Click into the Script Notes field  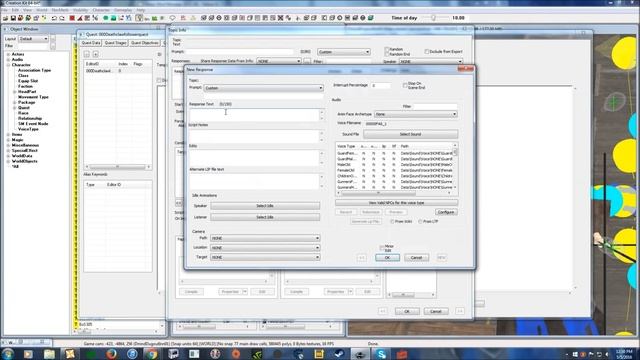pos(254,136)
